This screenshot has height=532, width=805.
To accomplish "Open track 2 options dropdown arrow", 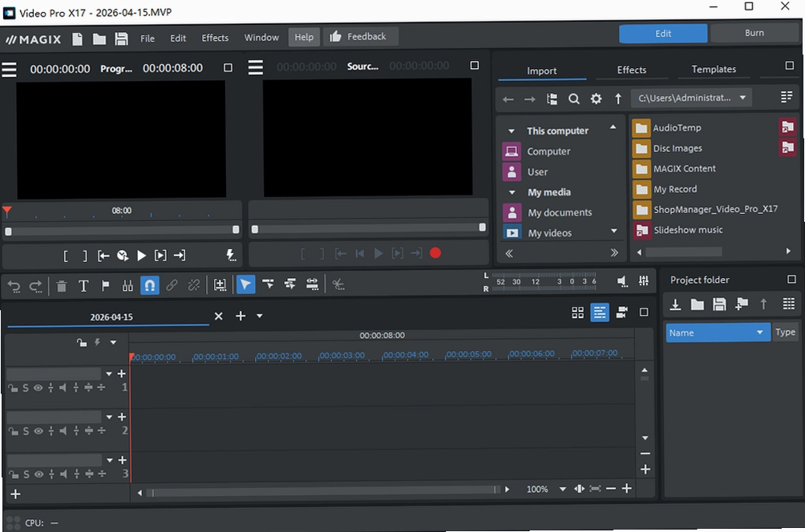I will tap(109, 417).
